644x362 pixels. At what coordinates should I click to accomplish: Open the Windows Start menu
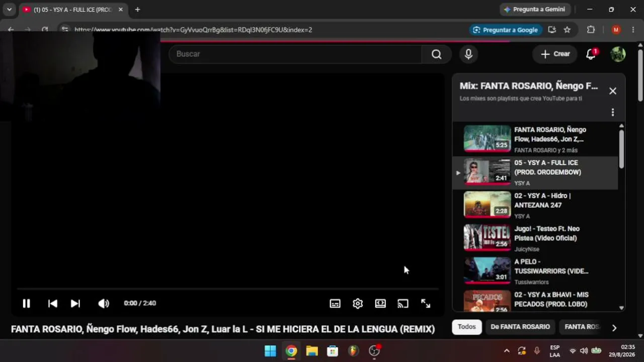coord(270,350)
